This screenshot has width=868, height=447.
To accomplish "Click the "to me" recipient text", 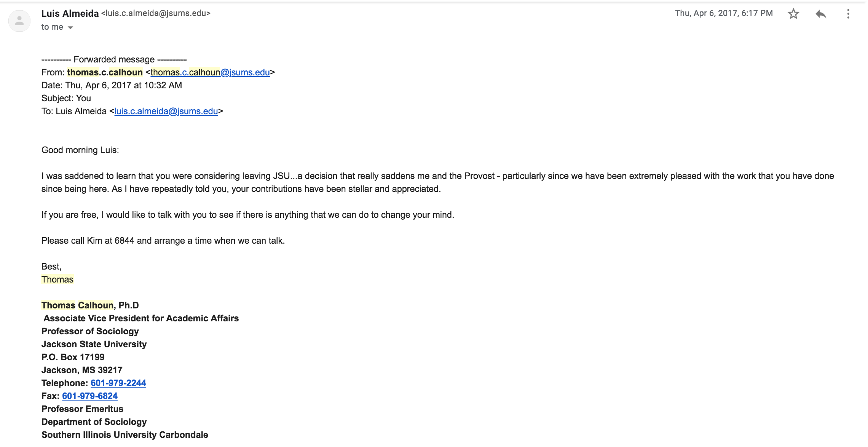I will point(52,27).
